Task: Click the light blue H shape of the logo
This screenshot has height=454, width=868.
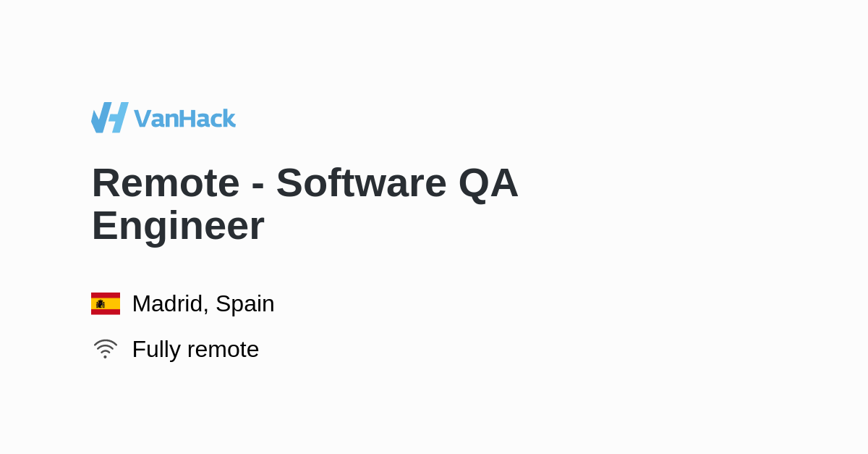Action: pyautogui.click(x=119, y=117)
